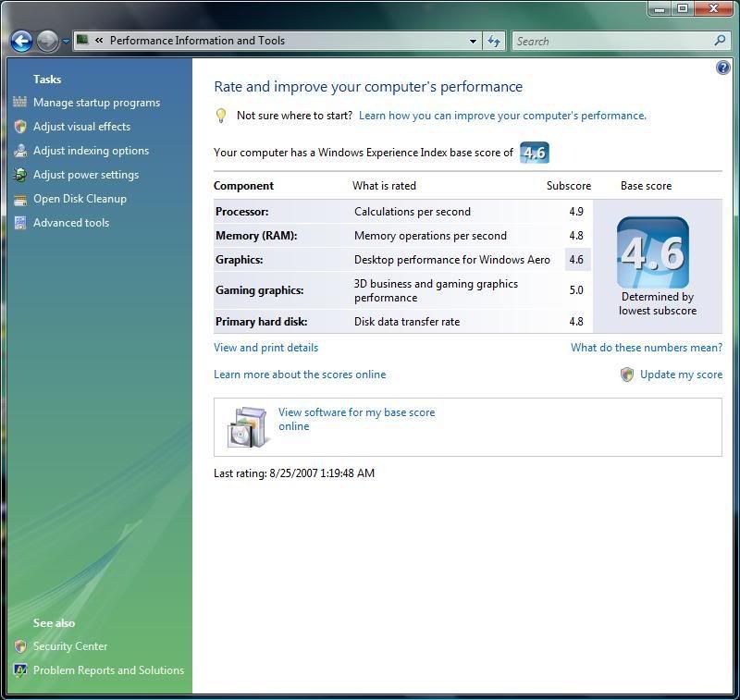
Task: Open Adjust indexing options
Action: point(91,151)
